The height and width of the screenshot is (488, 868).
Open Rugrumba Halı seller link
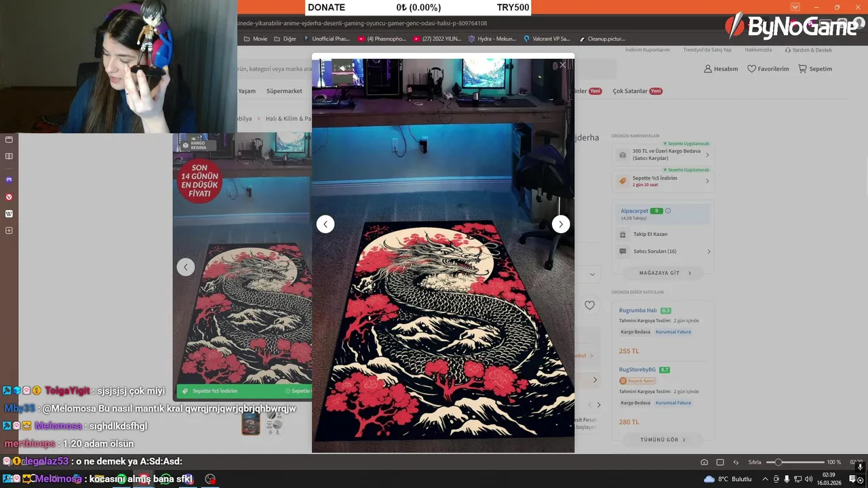click(x=638, y=310)
